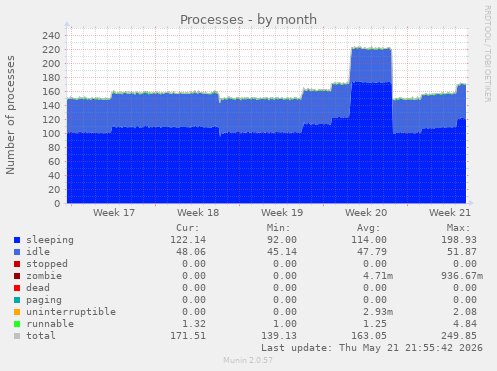Click sleeping minimum value 92.00
Screen dimensions: 497x371
(282, 240)
